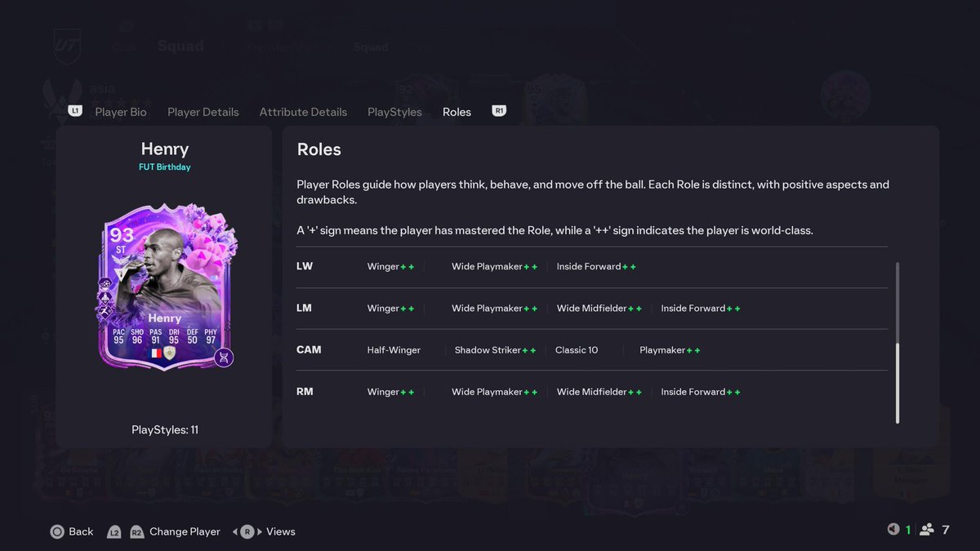The image size is (980, 551).
Task: Click the Roles list vertical scrollbar
Action: pyautogui.click(x=898, y=343)
